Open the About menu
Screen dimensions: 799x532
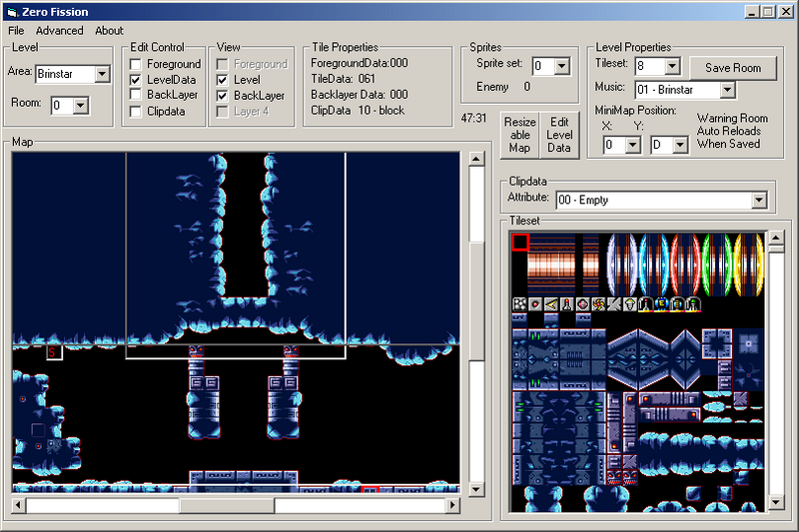point(109,31)
